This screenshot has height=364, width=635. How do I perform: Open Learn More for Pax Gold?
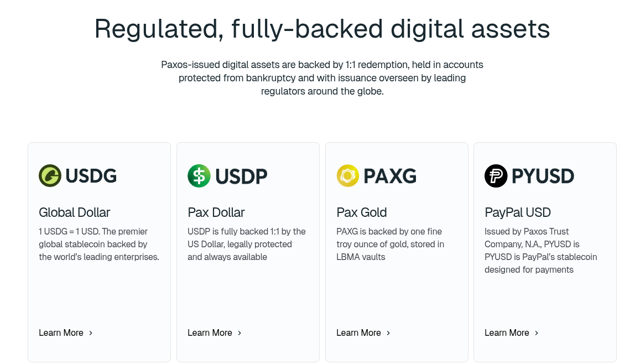(x=359, y=333)
